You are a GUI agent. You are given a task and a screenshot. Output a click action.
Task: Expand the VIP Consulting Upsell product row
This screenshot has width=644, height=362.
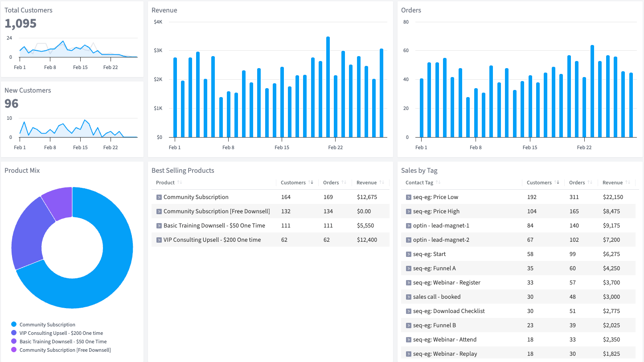point(159,240)
